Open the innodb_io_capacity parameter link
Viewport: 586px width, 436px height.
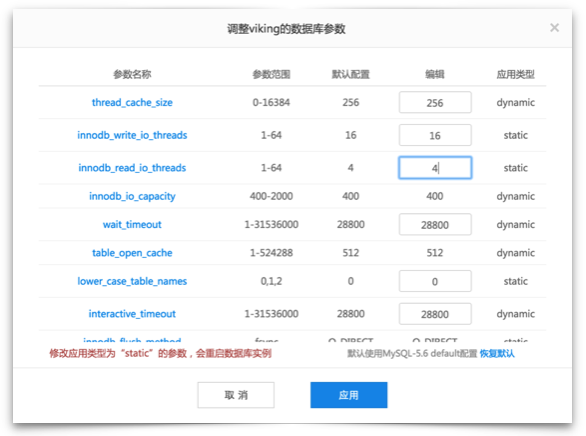click(x=132, y=196)
